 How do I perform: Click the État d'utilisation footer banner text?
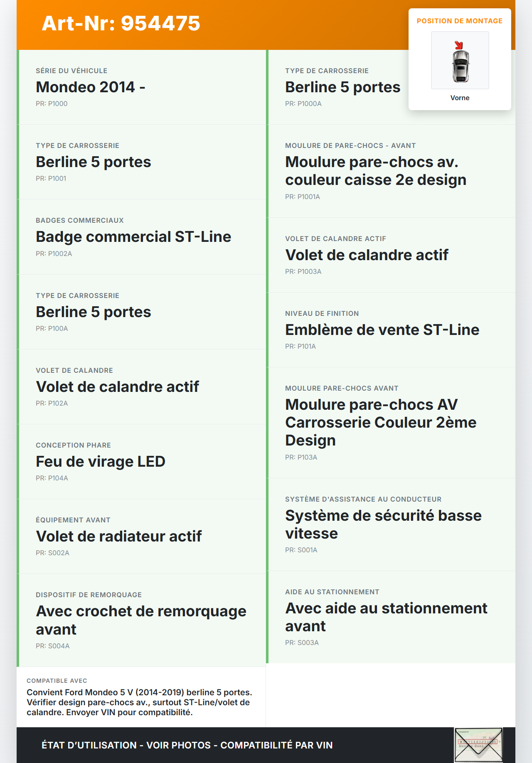[x=187, y=745]
